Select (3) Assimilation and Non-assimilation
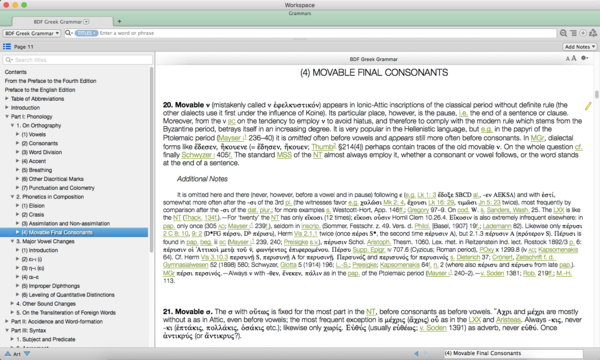 (x=66, y=223)
